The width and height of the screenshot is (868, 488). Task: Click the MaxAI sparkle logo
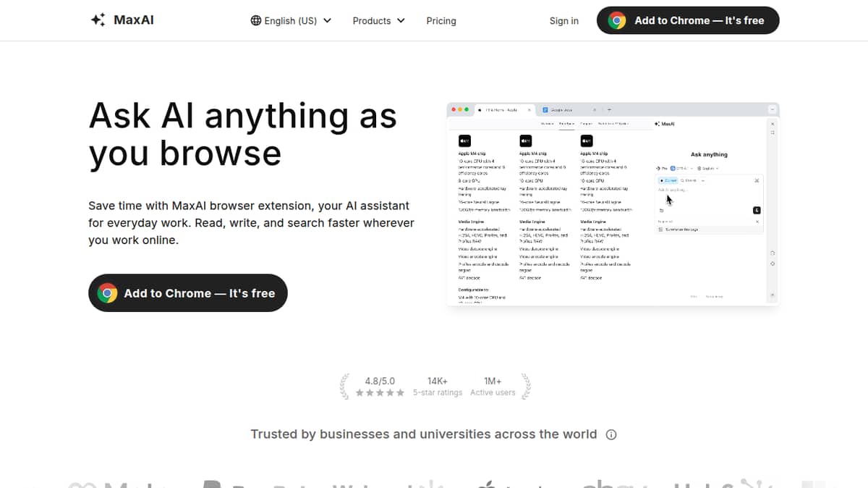click(x=98, y=20)
